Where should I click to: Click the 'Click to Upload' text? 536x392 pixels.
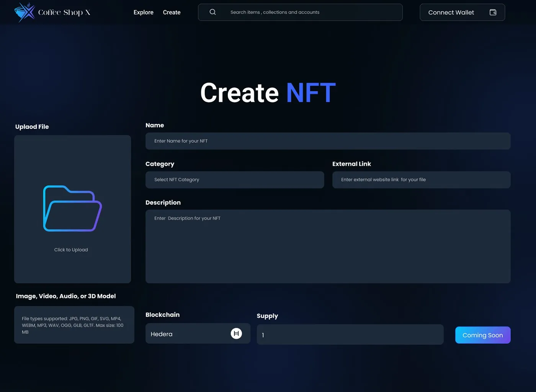71,250
